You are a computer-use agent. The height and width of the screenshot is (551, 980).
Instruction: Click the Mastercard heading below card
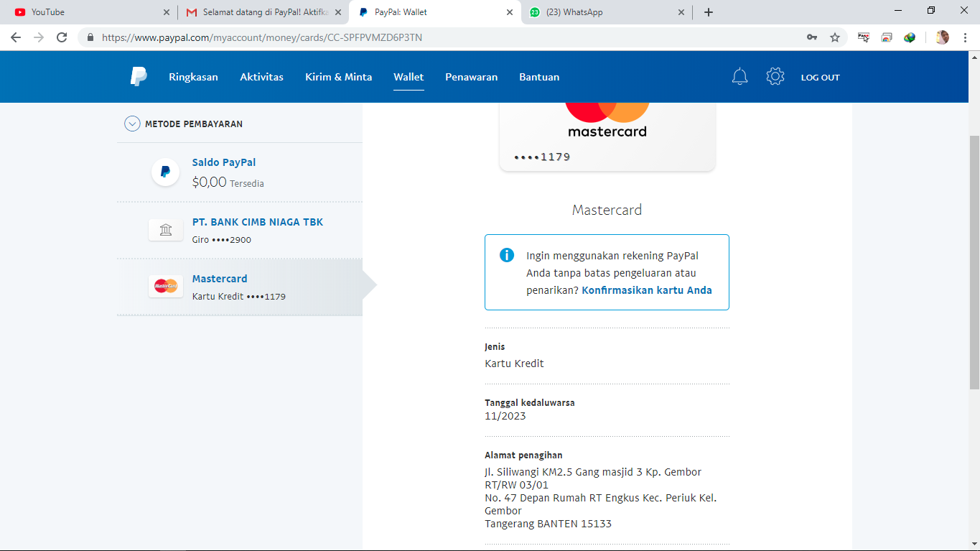607,210
